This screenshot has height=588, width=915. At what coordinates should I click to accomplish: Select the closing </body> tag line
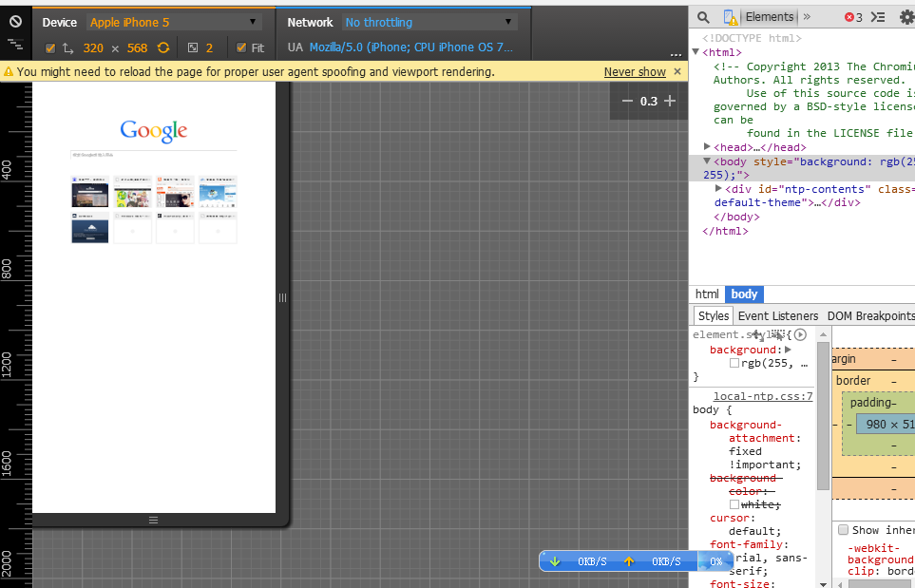737,217
